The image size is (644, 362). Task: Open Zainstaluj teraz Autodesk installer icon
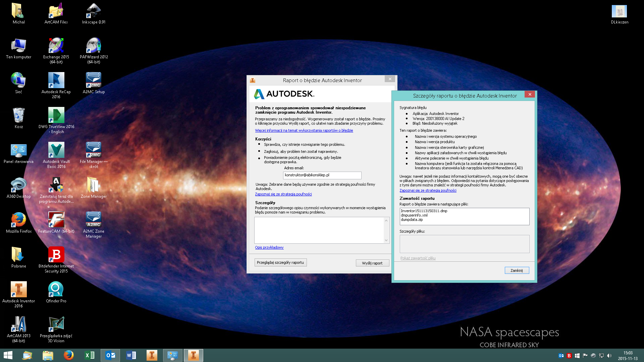pyautogui.click(x=56, y=190)
